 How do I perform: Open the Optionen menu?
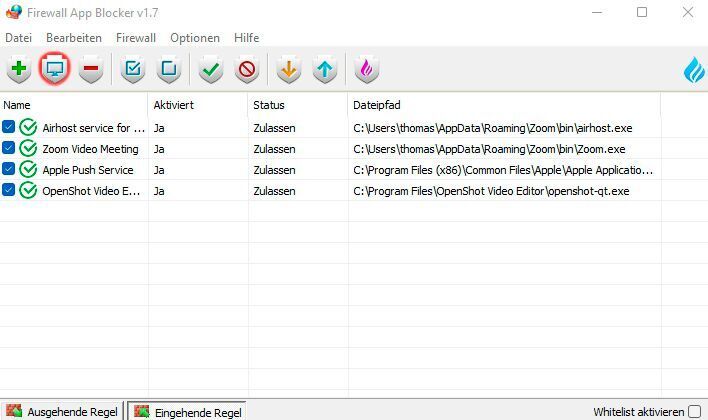pyautogui.click(x=194, y=37)
